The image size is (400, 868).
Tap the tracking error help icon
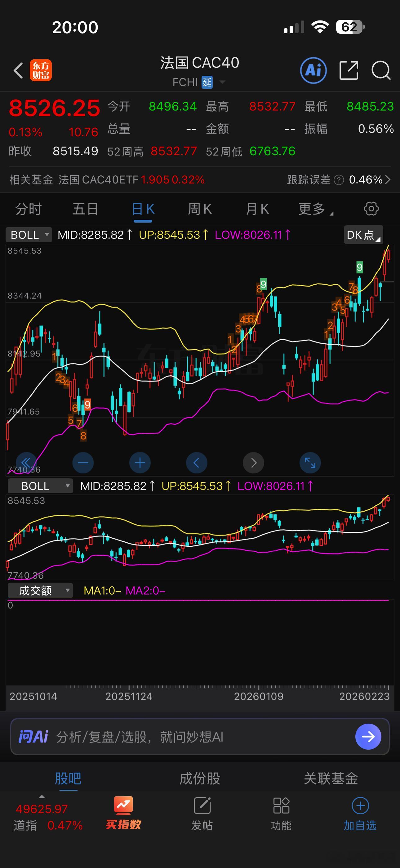click(x=339, y=180)
